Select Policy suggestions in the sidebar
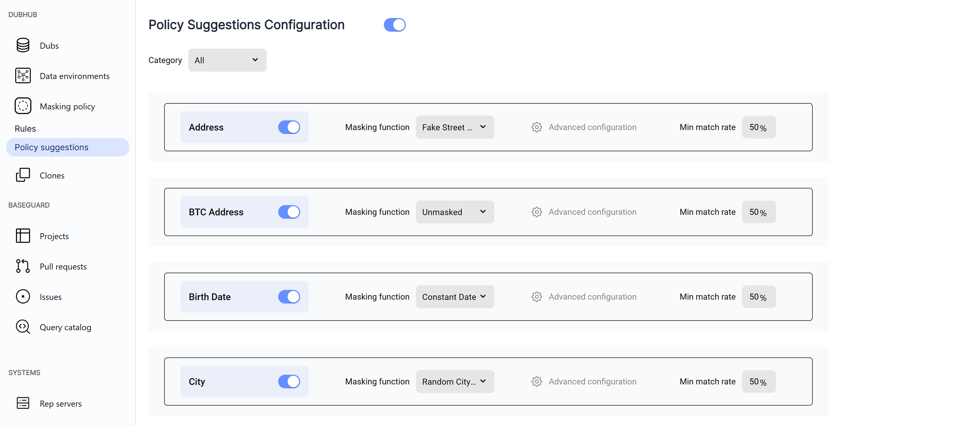The height and width of the screenshot is (426, 980). pyautogui.click(x=52, y=147)
